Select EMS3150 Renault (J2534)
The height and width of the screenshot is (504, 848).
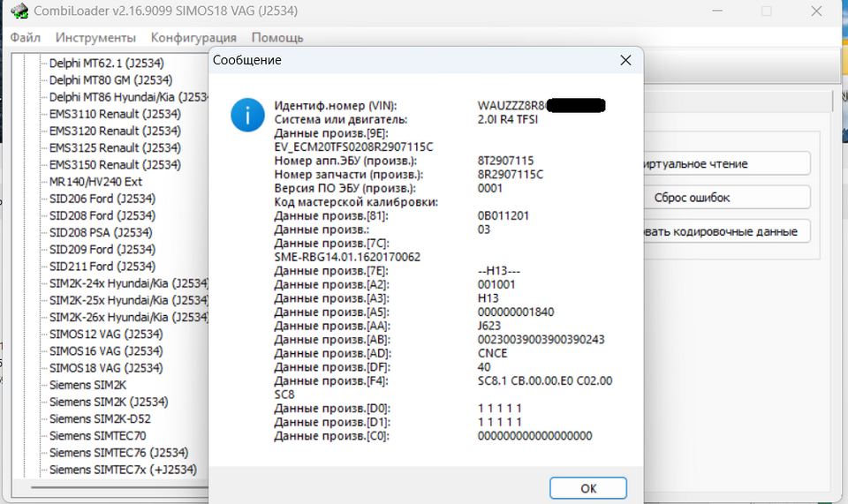pyautogui.click(x=115, y=165)
